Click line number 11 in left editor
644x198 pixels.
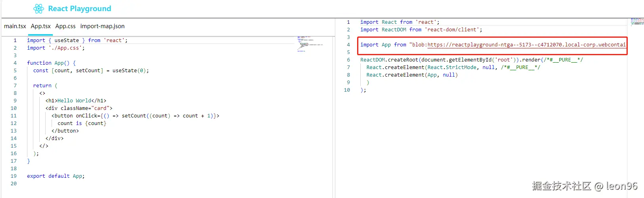tap(13, 116)
